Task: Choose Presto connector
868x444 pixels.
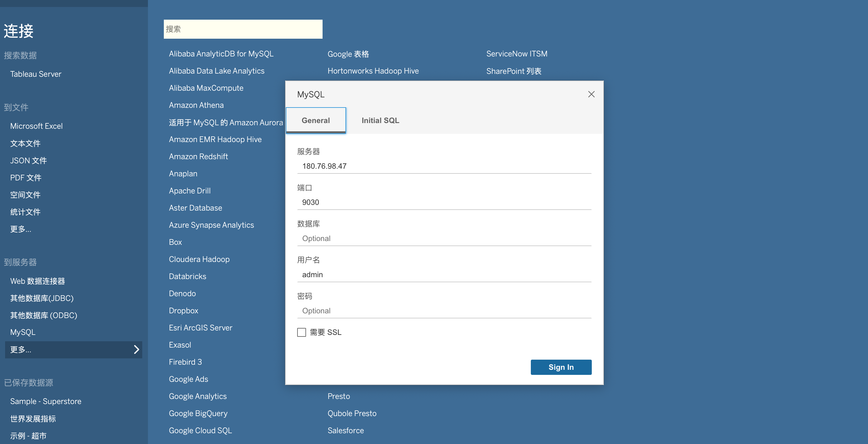Action: [339, 396]
